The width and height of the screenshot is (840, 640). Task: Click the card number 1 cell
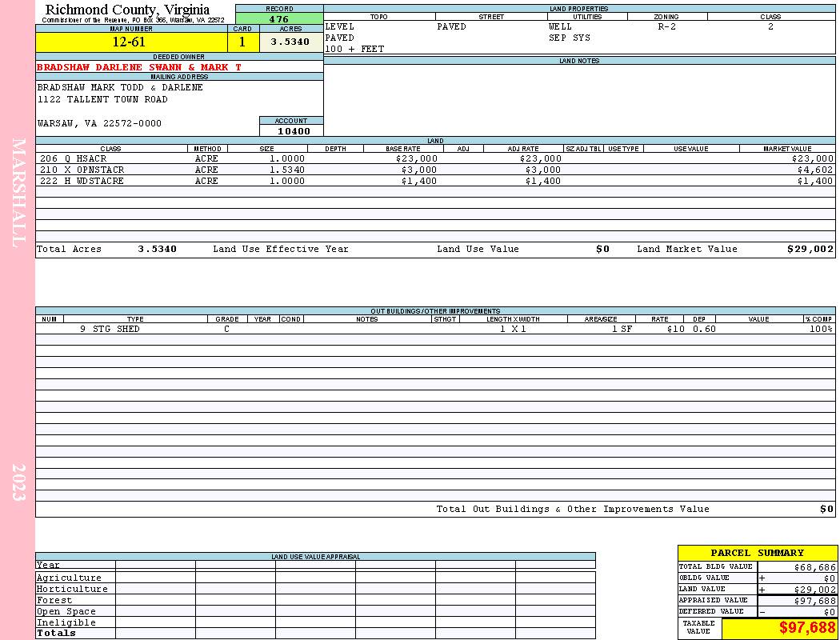click(x=243, y=42)
